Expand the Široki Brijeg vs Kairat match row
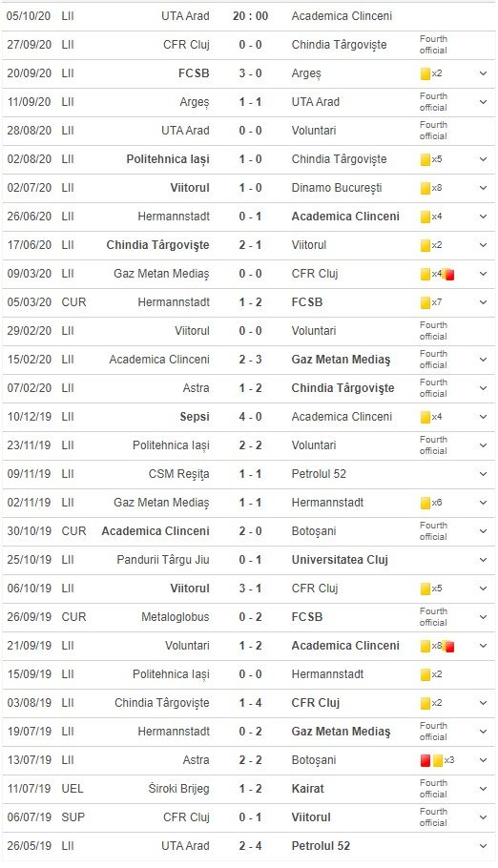Screen dimensions: 498x868 coord(483,789)
